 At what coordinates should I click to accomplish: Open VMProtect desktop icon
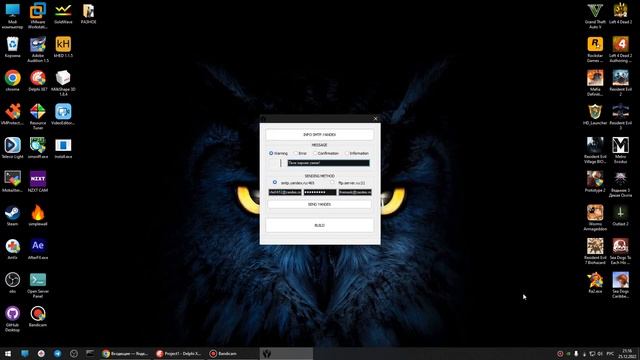click(13, 114)
